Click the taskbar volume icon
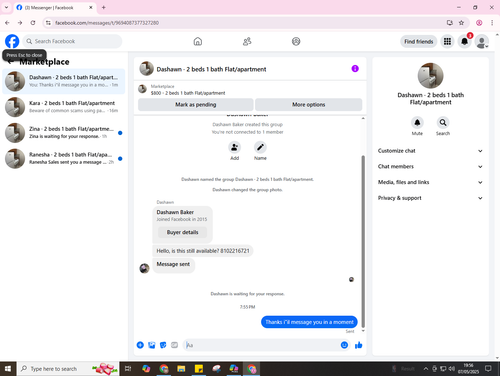This screenshot has height=376, width=500. 451,369
